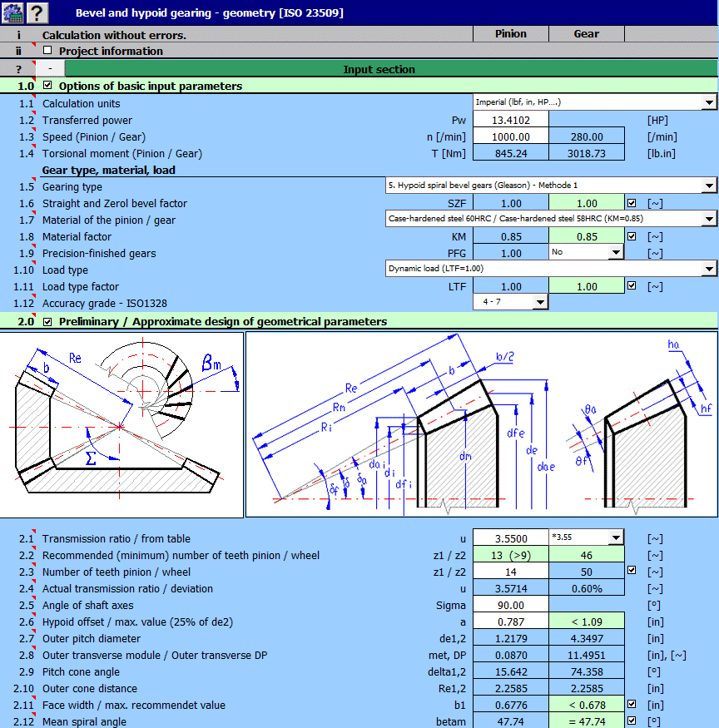Viewport: 719px width, 728px height.
Task: Open the Gearing type dropdown
Action: (709, 186)
